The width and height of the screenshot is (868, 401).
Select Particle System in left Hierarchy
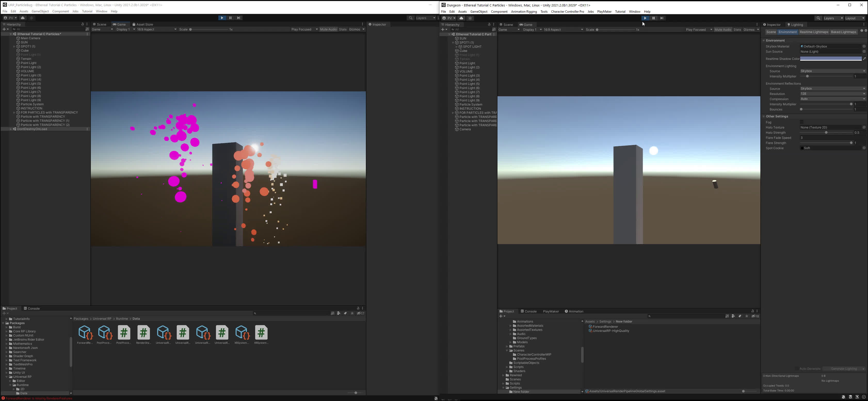click(x=32, y=104)
